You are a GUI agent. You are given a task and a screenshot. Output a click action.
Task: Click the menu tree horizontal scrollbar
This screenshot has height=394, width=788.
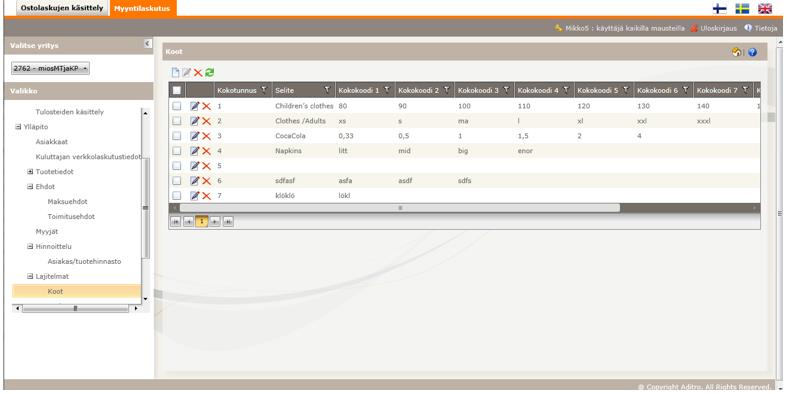click(75, 308)
